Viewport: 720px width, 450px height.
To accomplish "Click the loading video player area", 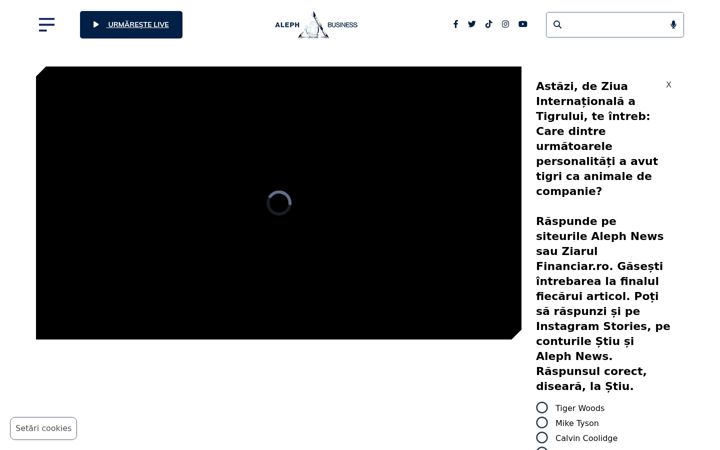I will (279, 203).
